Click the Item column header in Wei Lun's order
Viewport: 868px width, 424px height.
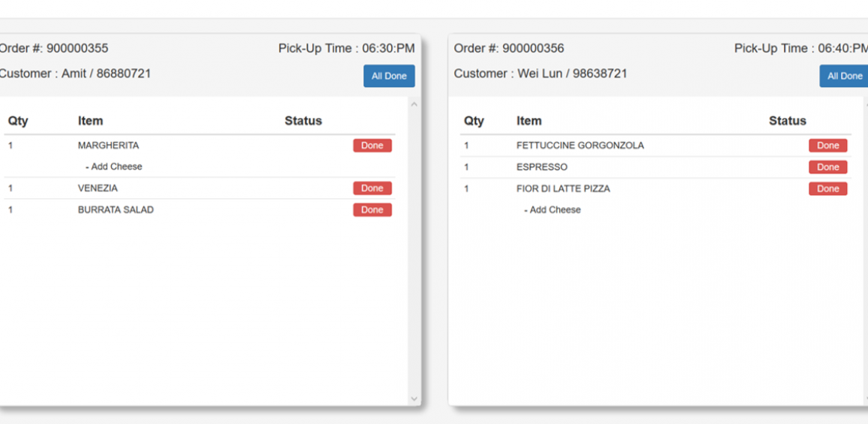coord(528,121)
